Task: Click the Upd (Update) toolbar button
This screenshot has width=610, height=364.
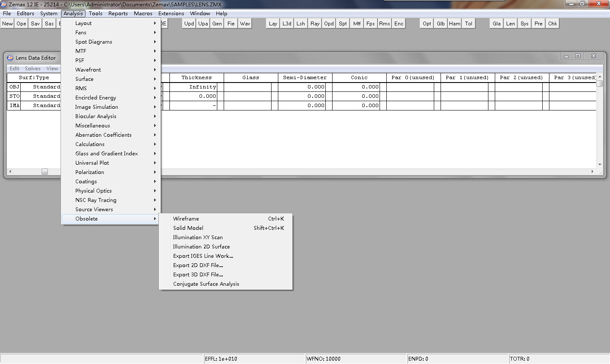Action: click(189, 24)
